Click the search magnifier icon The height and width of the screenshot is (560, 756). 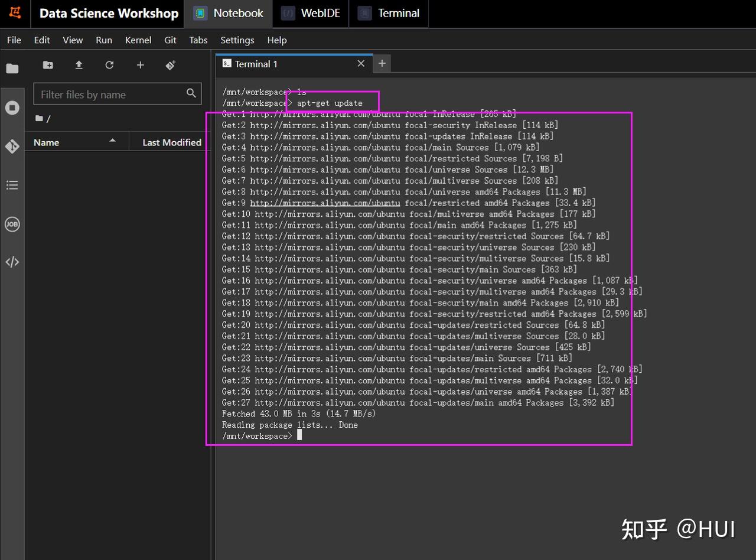(191, 93)
